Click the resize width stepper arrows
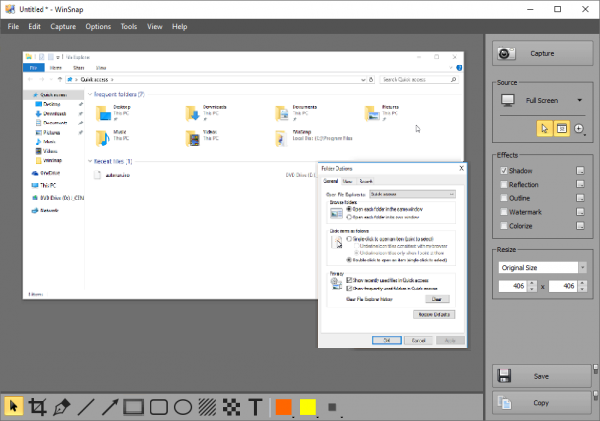The image size is (600, 421). pos(532,286)
